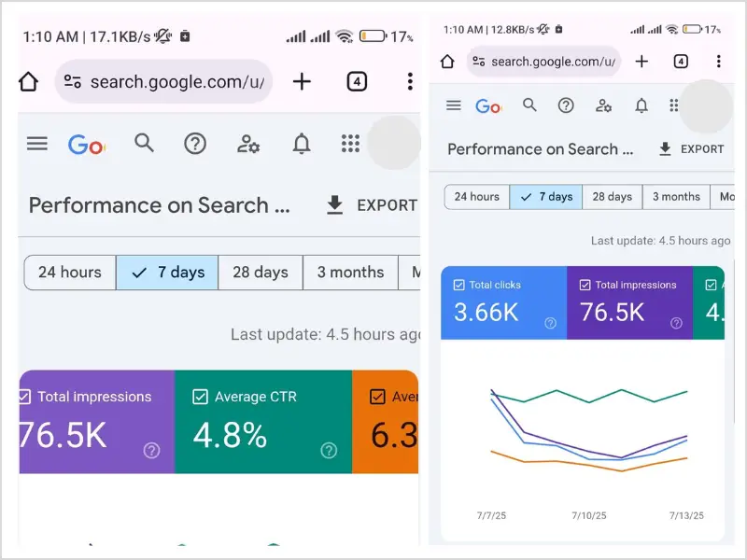Select 24 hours range, right screenshot
This screenshot has width=747, height=560.
pos(477,197)
